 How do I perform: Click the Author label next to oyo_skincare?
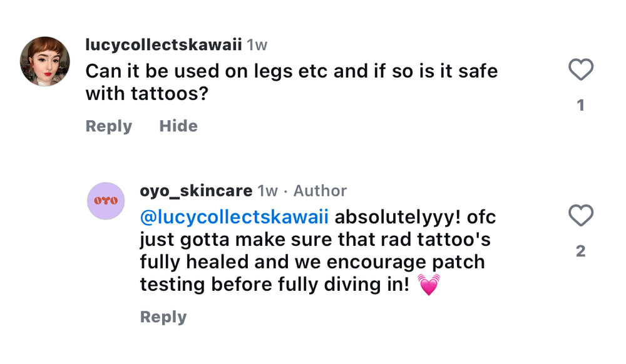pos(320,191)
